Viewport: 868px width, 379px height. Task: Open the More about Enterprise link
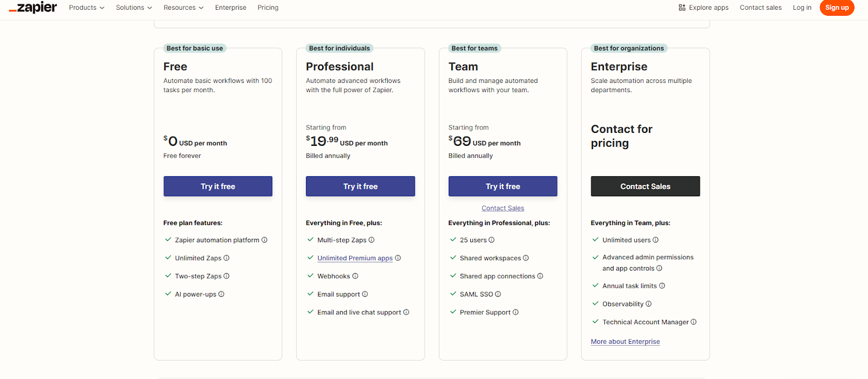(626, 342)
